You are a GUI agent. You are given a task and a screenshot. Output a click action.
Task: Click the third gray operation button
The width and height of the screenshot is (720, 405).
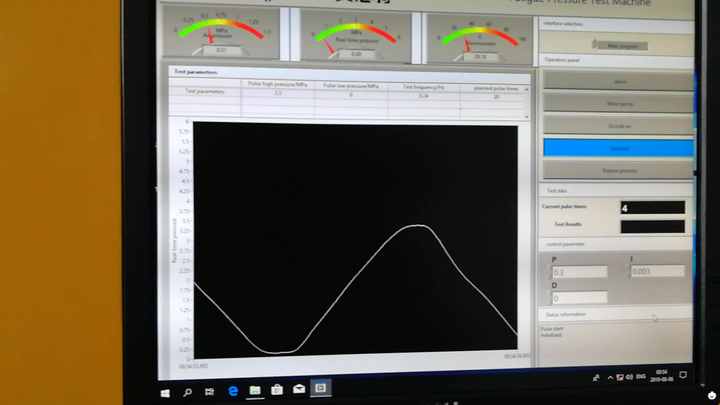[619, 125]
